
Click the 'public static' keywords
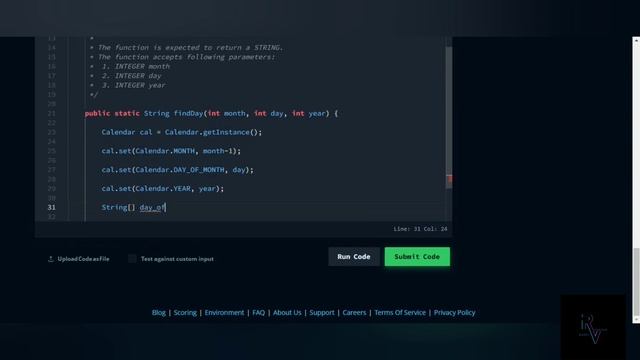[112, 113]
